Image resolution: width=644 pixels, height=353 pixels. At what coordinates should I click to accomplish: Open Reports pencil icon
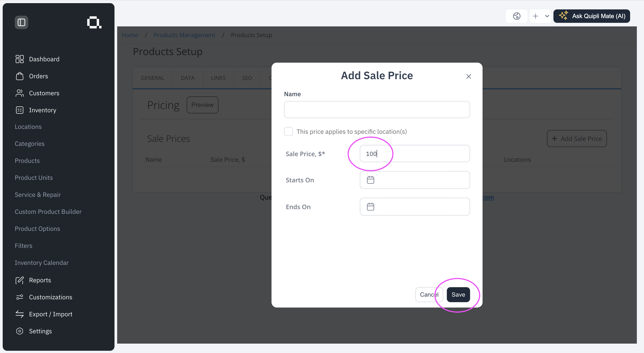coord(19,280)
